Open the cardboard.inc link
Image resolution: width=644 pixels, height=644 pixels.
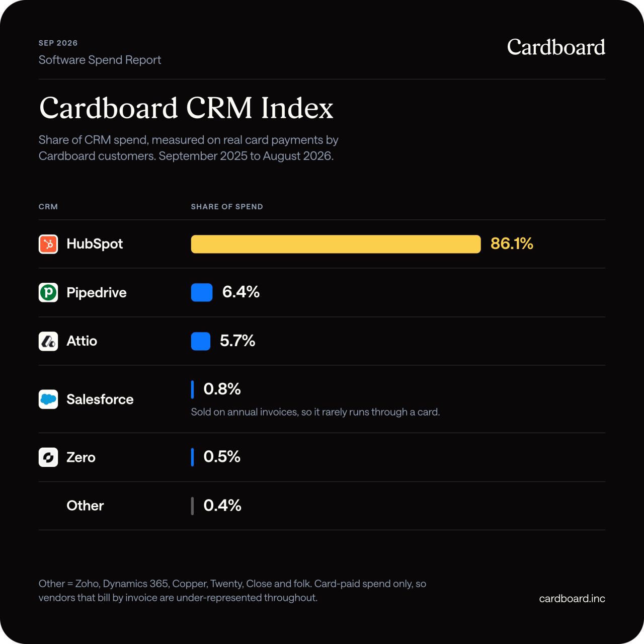572,599
